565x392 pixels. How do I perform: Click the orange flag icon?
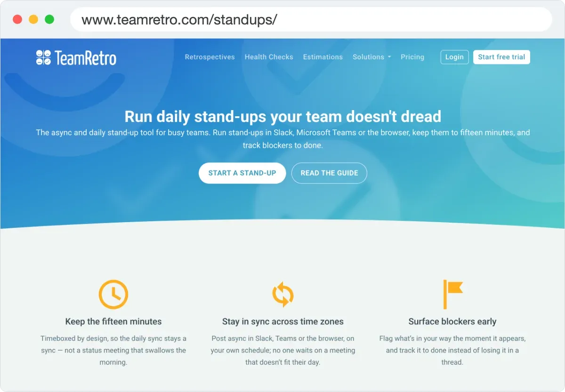point(453,294)
